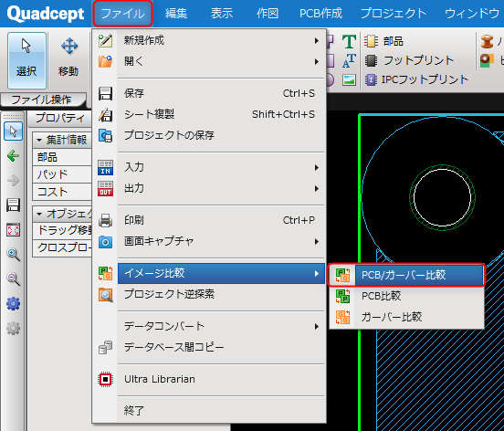Click the gray gear icon in sidebar
The height and width of the screenshot is (431, 504).
click(13, 328)
